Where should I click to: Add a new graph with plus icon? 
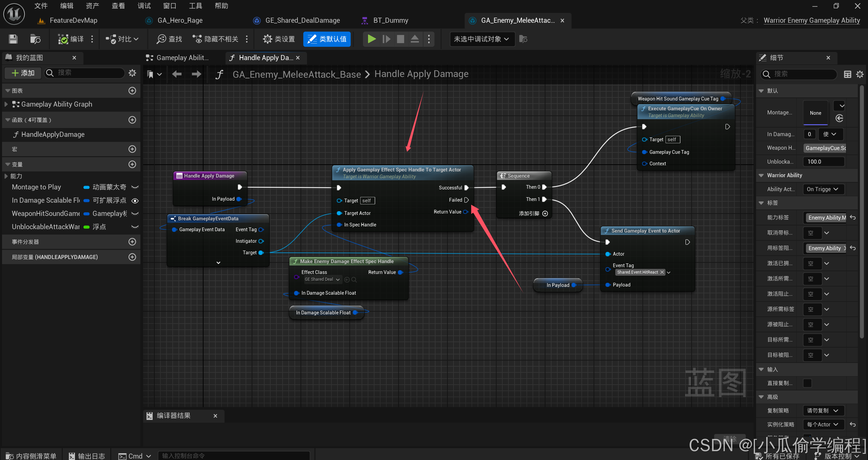(x=132, y=91)
